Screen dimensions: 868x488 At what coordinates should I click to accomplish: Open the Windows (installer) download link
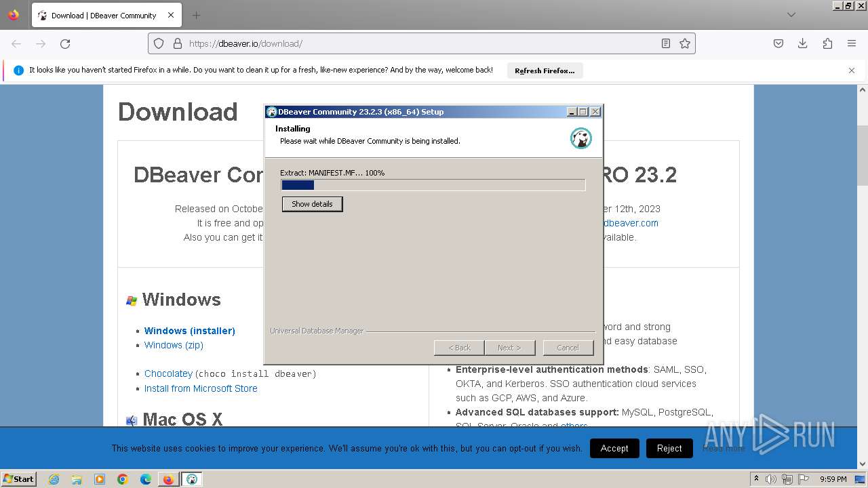(x=190, y=331)
